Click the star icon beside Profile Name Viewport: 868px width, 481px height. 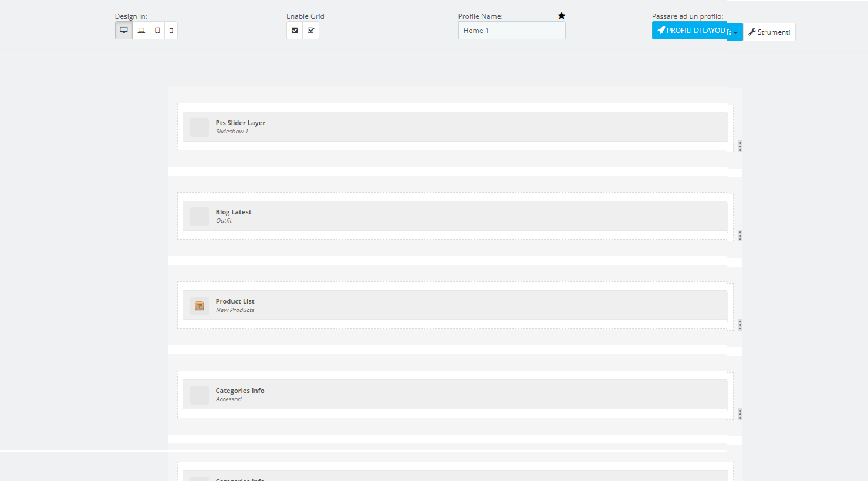click(x=562, y=16)
